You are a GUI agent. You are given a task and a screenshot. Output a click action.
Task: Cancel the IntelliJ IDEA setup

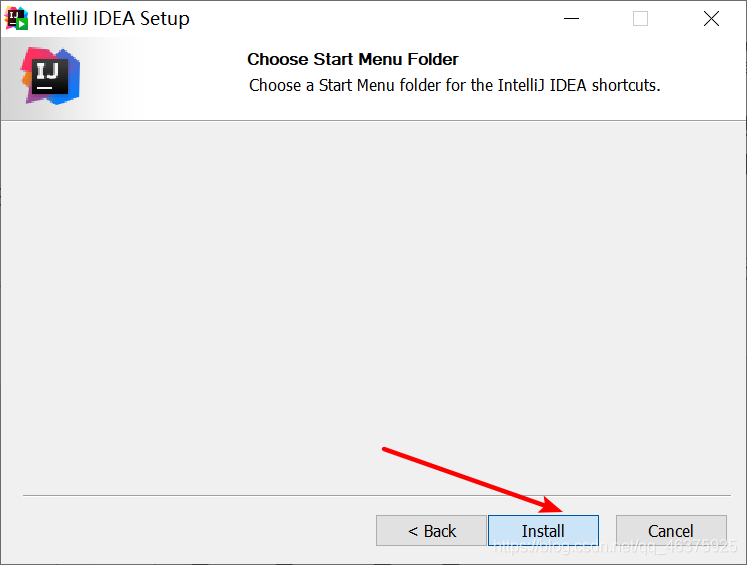click(670, 531)
